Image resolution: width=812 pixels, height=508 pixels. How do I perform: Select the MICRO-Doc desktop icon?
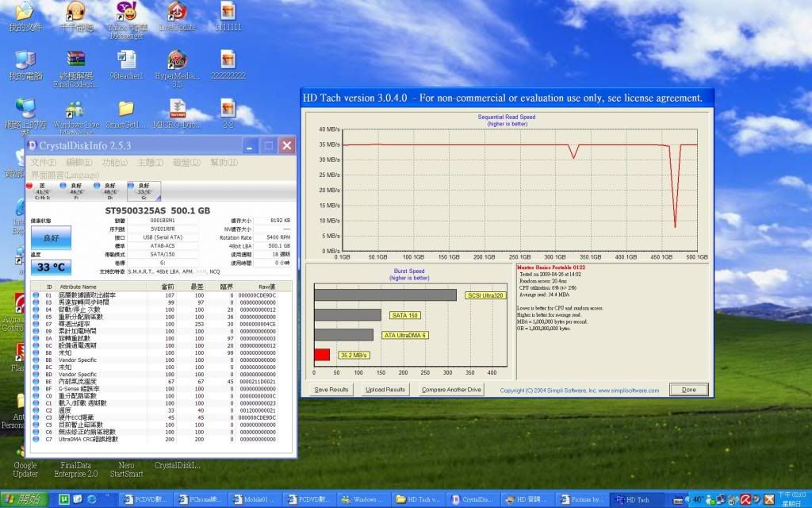click(177, 114)
